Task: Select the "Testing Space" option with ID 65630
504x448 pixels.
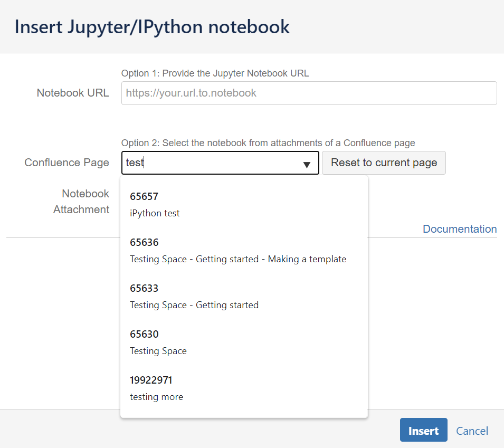Action: point(158,351)
